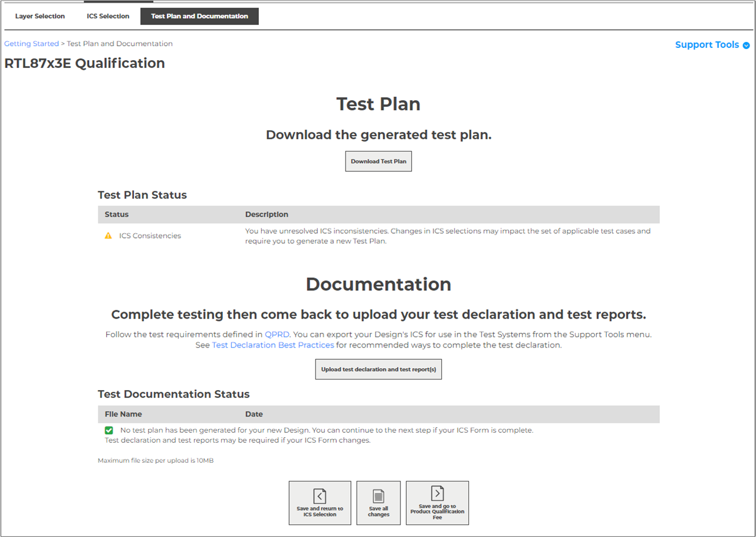Image resolution: width=756 pixels, height=537 pixels.
Task: Click Upload test declaration and test report(s)
Action: (379, 369)
